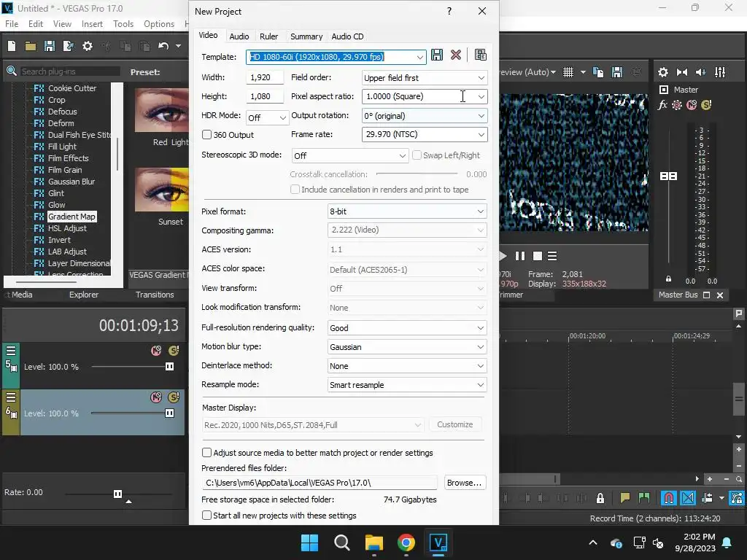Click the copy snapshot to clipboard icon
The height and width of the screenshot is (560, 747).
[598, 72]
